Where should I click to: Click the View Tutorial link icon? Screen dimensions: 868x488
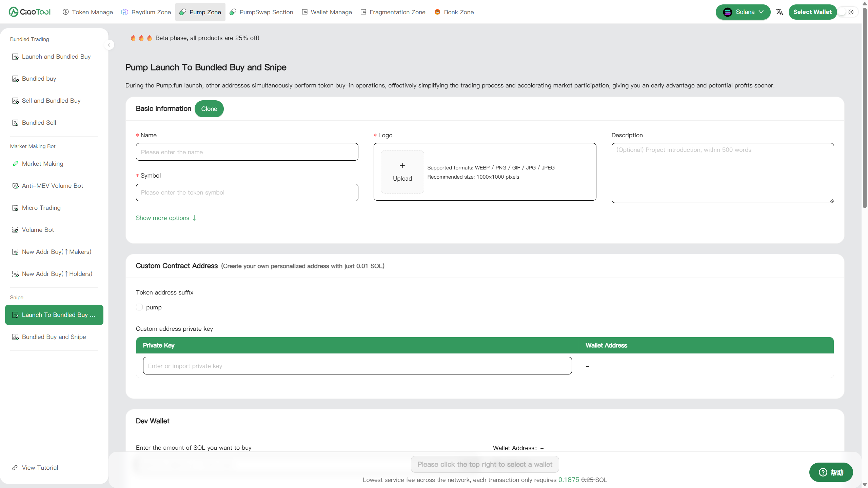point(15,468)
